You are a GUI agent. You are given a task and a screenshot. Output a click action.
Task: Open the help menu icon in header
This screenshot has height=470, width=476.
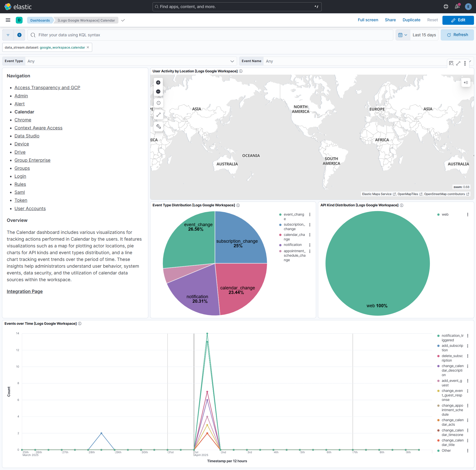(446, 7)
